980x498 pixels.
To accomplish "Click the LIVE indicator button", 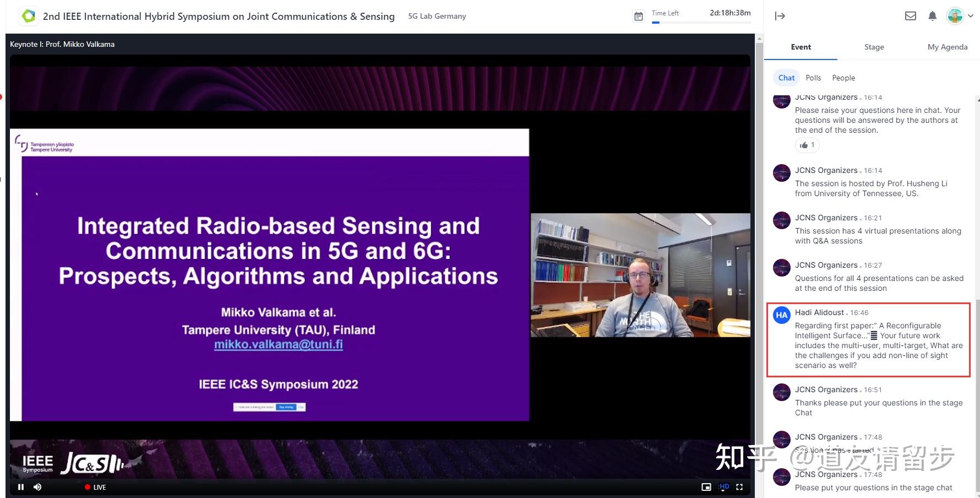I will [96, 487].
